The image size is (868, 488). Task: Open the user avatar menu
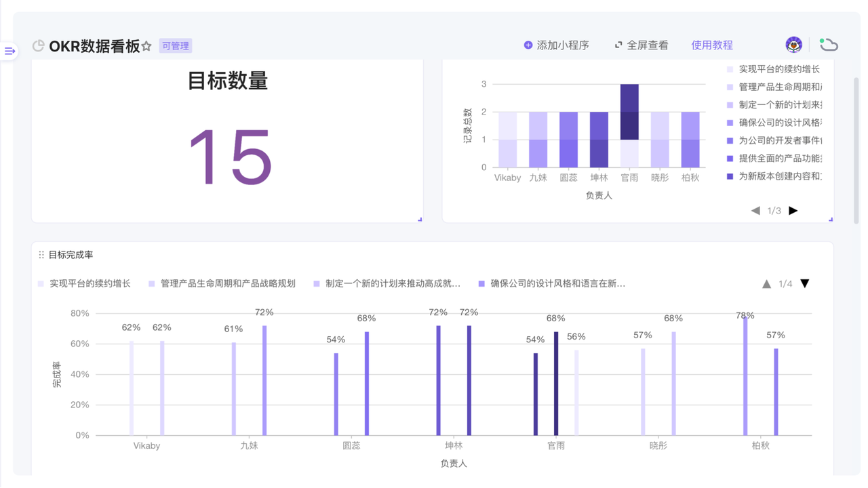coord(793,45)
